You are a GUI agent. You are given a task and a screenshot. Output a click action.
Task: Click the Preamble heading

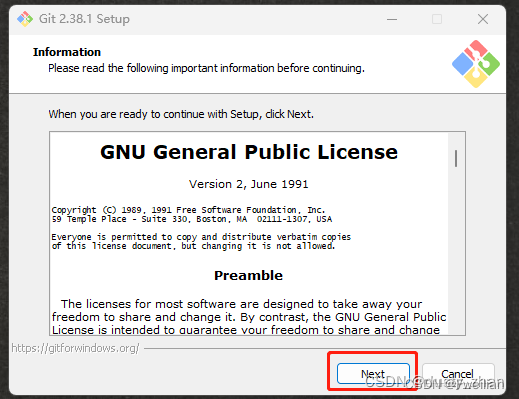click(x=248, y=275)
